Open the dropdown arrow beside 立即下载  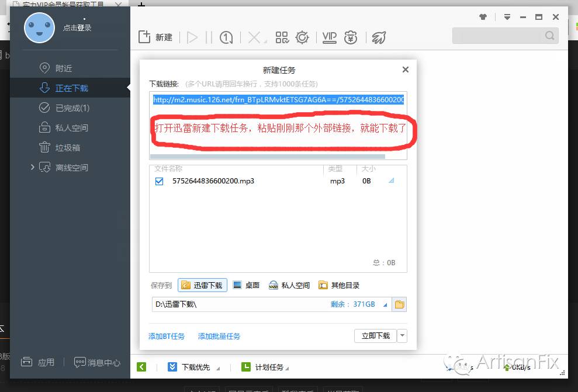tap(402, 336)
